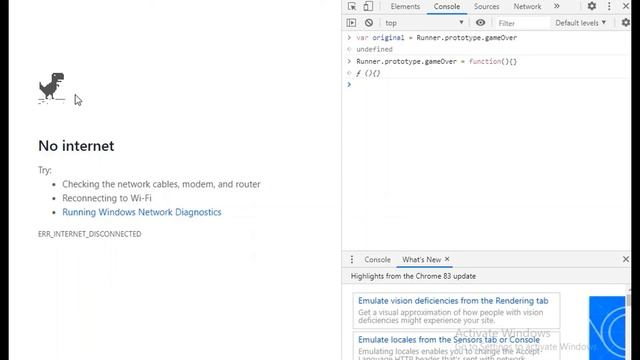640x360 pixels.
Task: Open the top JavaScript context dropdown
Action: pos(424,23)
